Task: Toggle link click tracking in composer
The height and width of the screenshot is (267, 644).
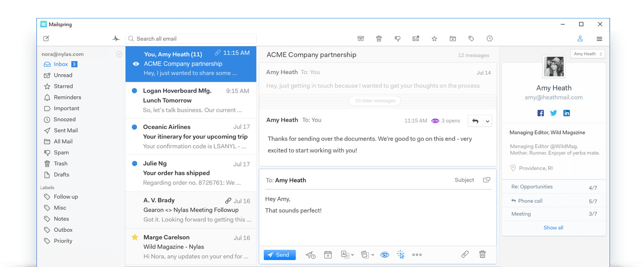Action: 401,255
